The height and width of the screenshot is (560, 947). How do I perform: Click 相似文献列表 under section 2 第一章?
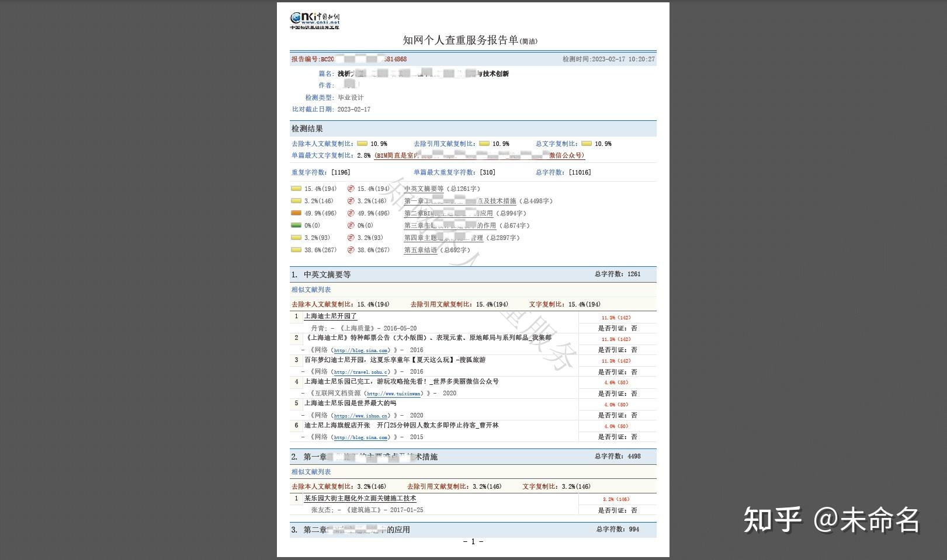[x=311, y=472]
